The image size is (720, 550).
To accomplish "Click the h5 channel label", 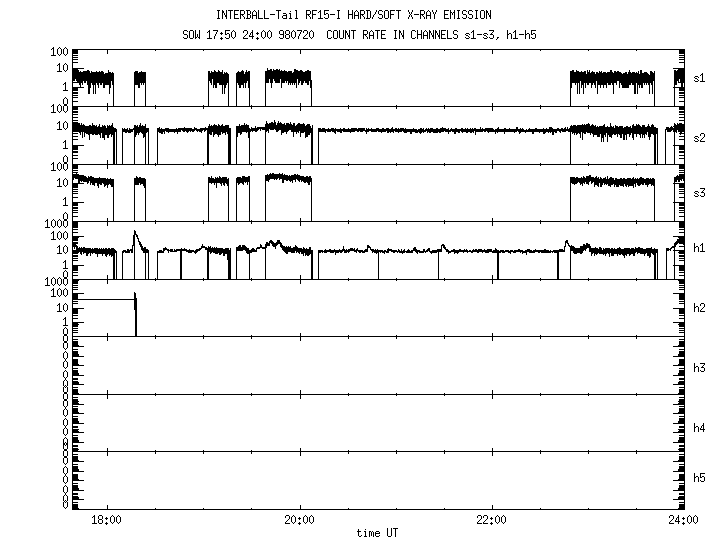I will pos(700,478).
